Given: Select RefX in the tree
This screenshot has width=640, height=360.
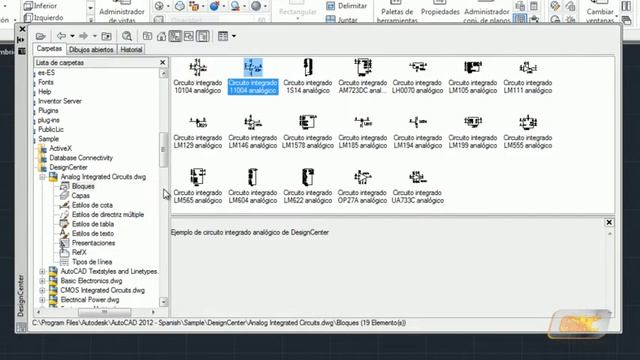Looking at the screenshot, I should pyautogui.click(x=79, y=252).
